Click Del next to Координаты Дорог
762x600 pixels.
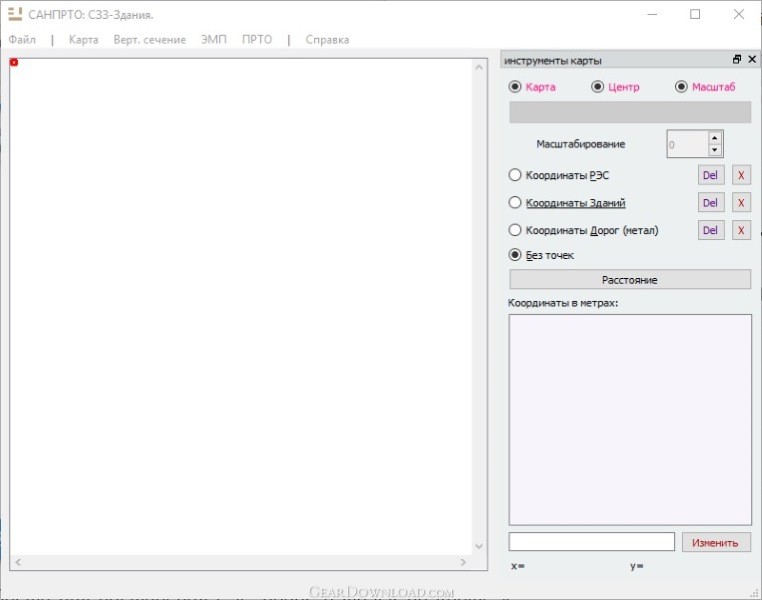click(710, 230)
